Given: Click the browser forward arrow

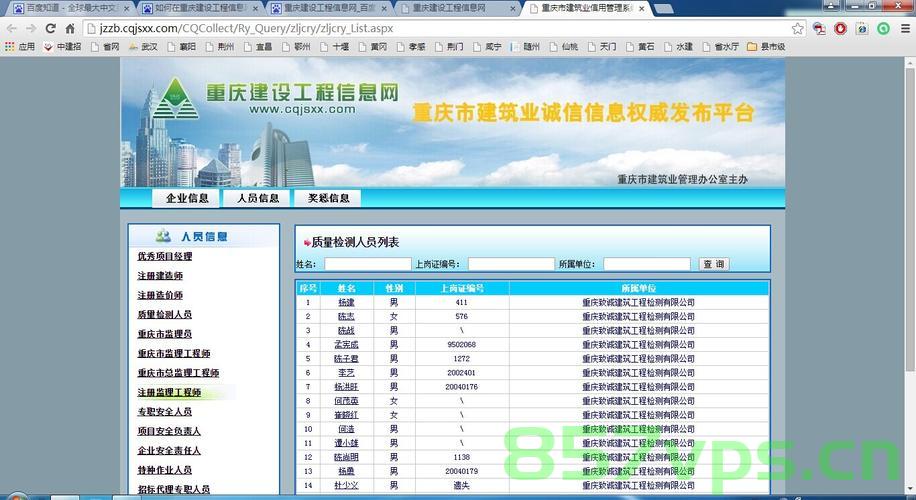Looking at the screenshot, I should (x=31, y=28).
